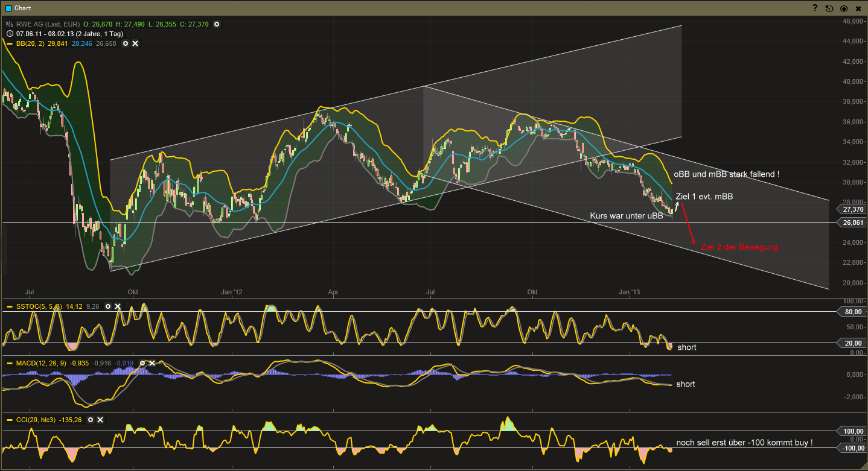Click the high price value H: 27,490
Screen dimensions: 868x471
pyautogui.click(x=129, y=24)
